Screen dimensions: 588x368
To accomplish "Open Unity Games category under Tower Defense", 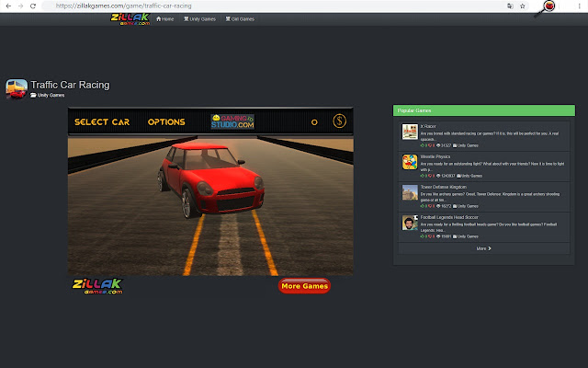I will click(466, 206).
